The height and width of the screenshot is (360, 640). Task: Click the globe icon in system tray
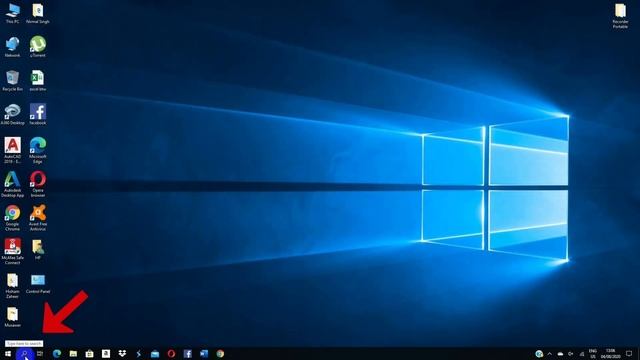(x=539, y=354)
